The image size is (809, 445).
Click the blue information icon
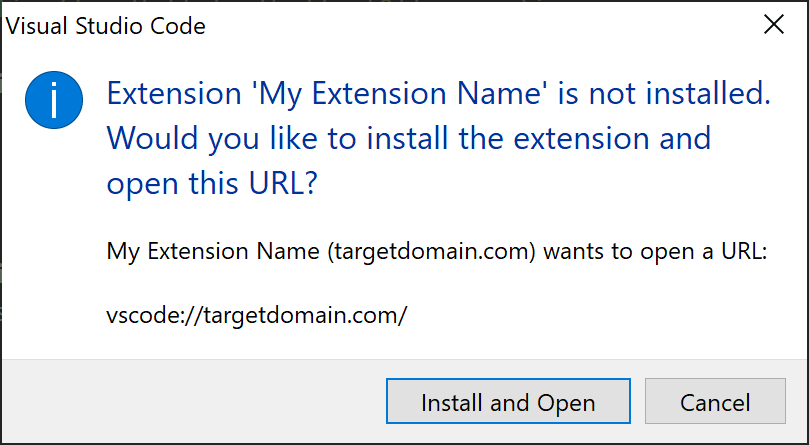pos(54,100)
